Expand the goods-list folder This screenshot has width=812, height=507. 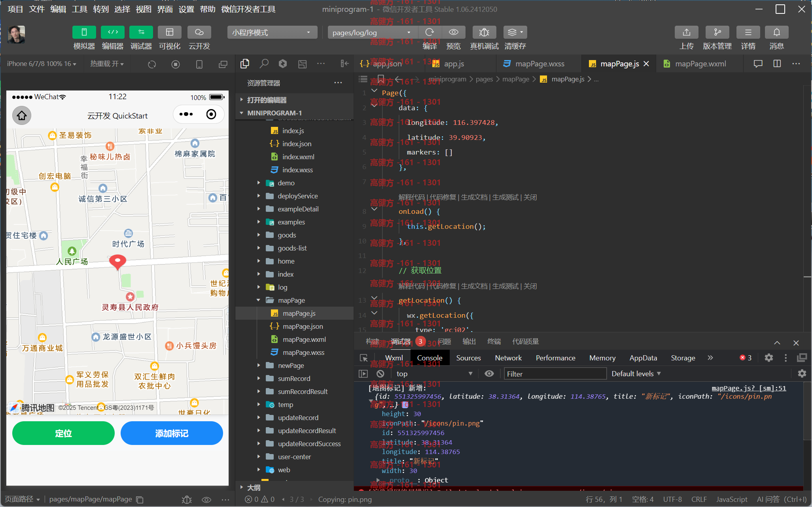tap(292, 248)
